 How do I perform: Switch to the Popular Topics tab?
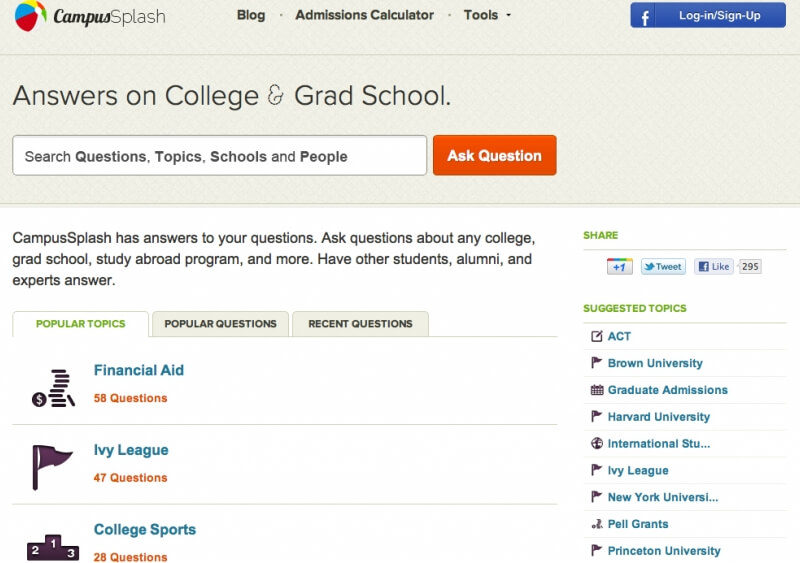pyautogui.click(x=81, y=324)
